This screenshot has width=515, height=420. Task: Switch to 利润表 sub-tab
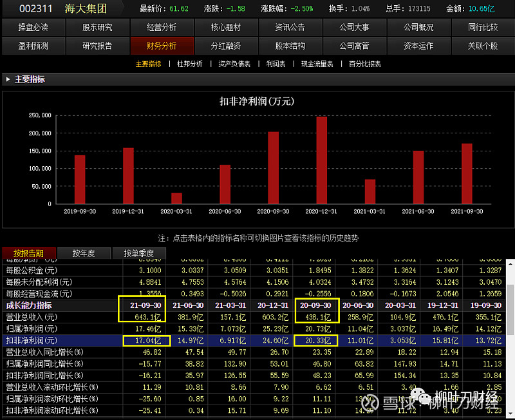pyautogui.click(x=276, y=64)
